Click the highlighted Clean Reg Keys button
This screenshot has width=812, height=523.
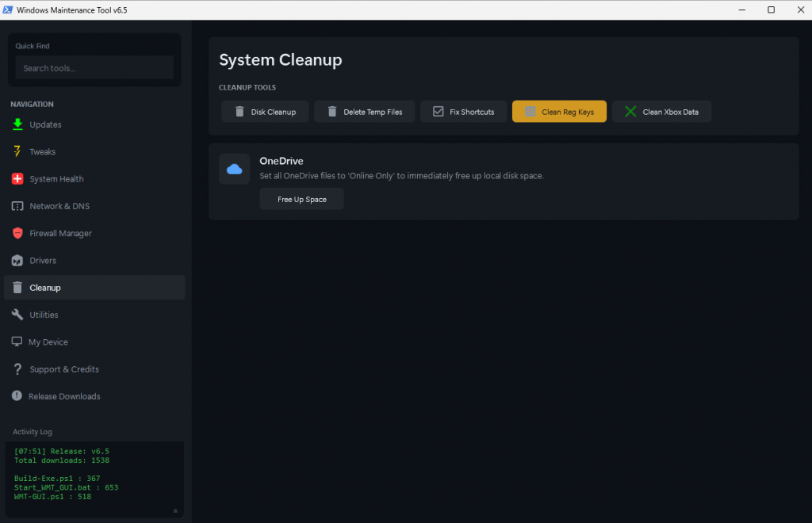pyautogui.click(x=559, y=112)
